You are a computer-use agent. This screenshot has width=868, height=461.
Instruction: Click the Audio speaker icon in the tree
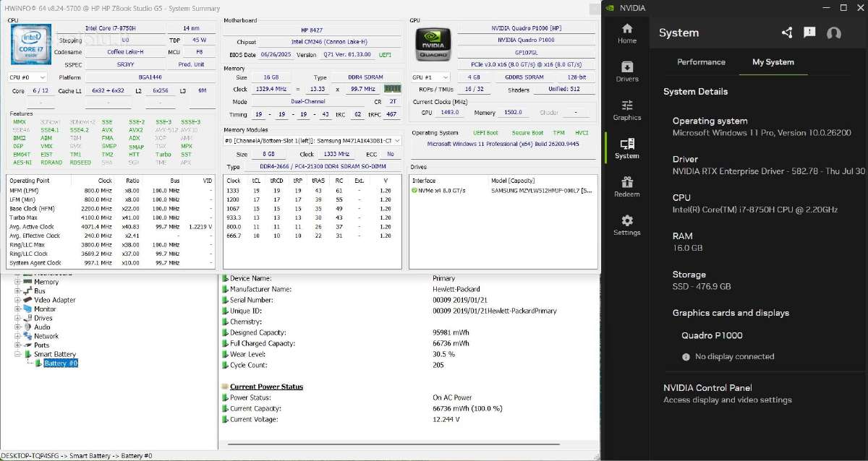click(27, 327)
